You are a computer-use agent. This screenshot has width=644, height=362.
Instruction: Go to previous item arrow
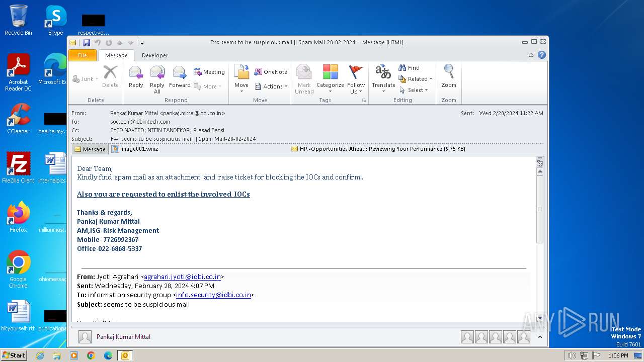tap(120, 43)
